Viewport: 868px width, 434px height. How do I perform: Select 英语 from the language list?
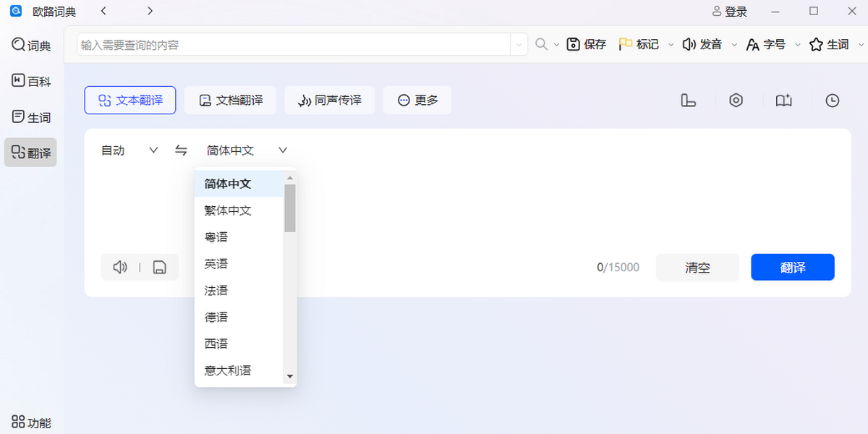pyautogui.click(x=216, y=264)
